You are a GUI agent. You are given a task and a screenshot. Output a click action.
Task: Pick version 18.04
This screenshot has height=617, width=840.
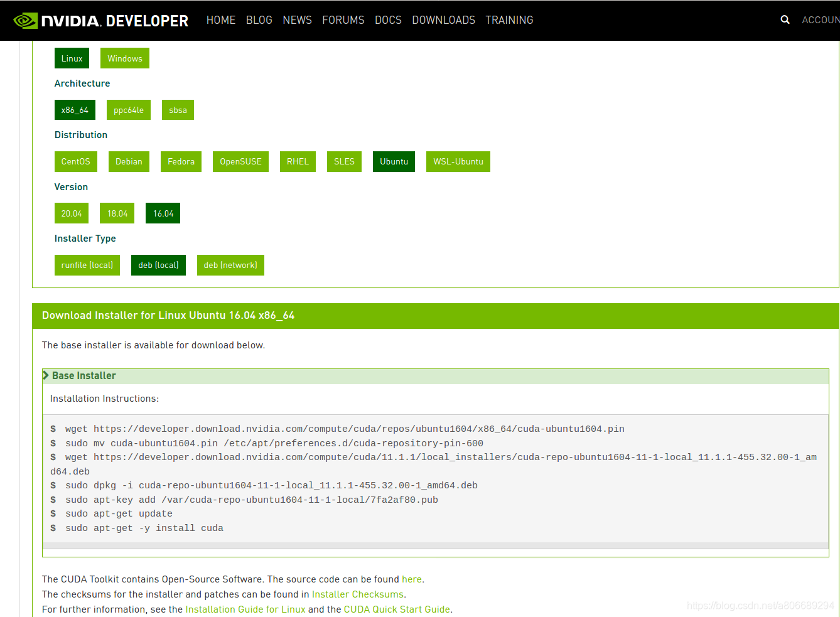[117, 213]
